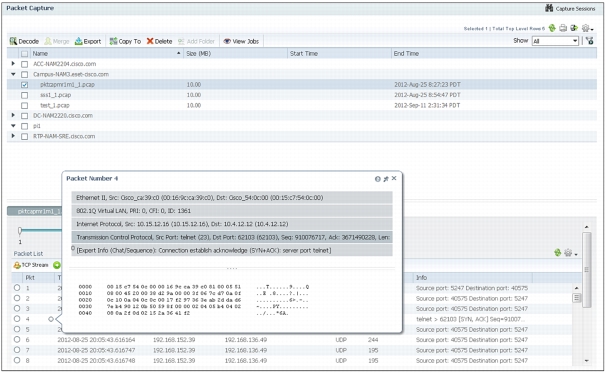Viewport: 607px width, 373px height.
Task: Select the test_1.pcap file name
Action: pos(55,105)
